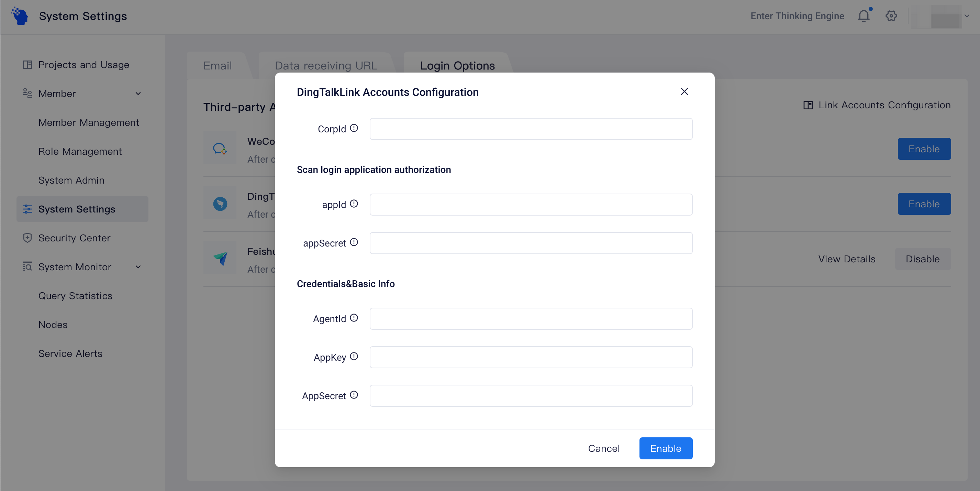The image size is (980, 491).
Task: Click the AgentId info icon
Action: pos(354,318)
